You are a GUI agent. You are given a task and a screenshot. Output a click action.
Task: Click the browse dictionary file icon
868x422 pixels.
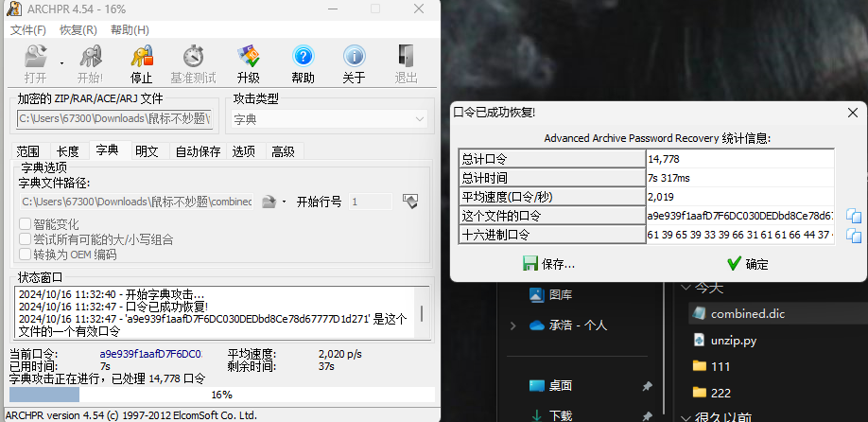click(269, 202)
